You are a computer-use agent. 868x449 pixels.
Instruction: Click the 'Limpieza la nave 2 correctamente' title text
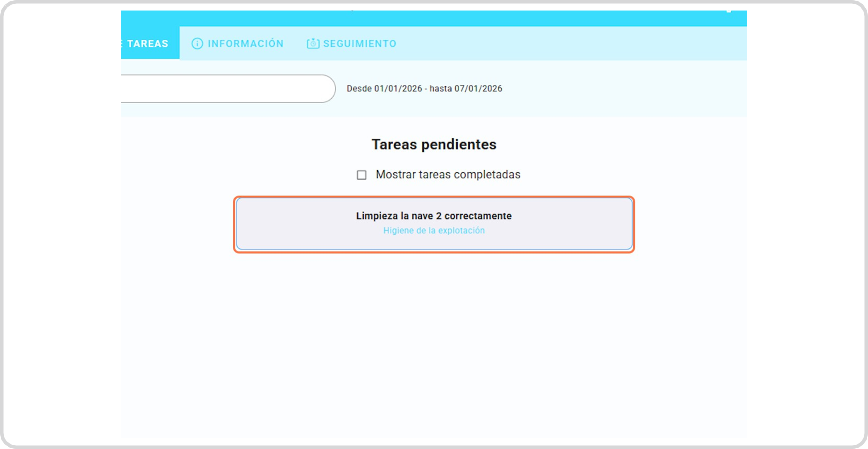coord(434,216)
